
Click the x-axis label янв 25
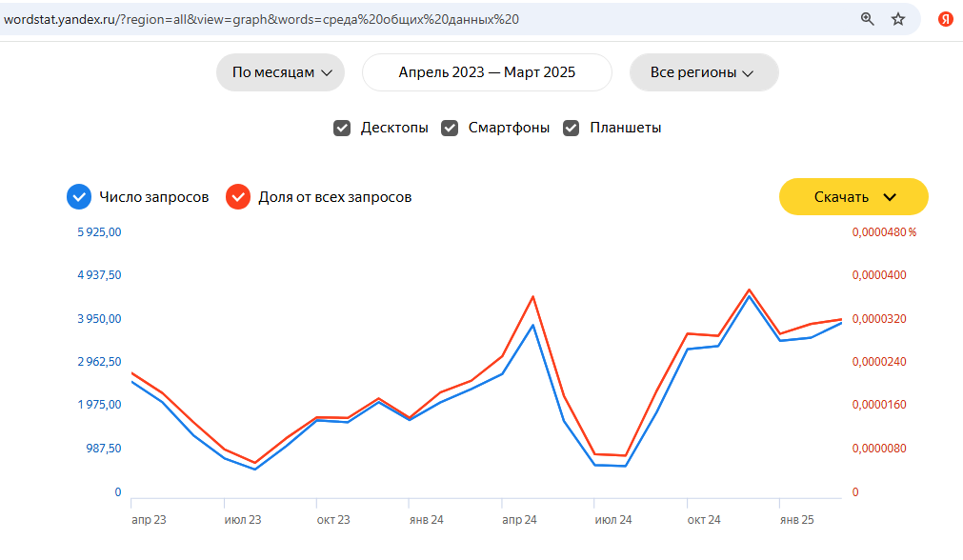(x=796, y=520)
